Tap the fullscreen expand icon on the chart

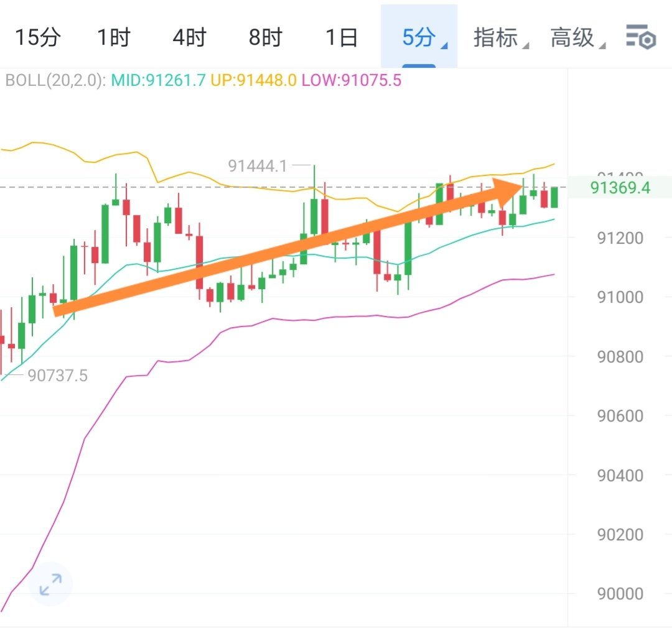pyautogui.click(x=50, y=583)
